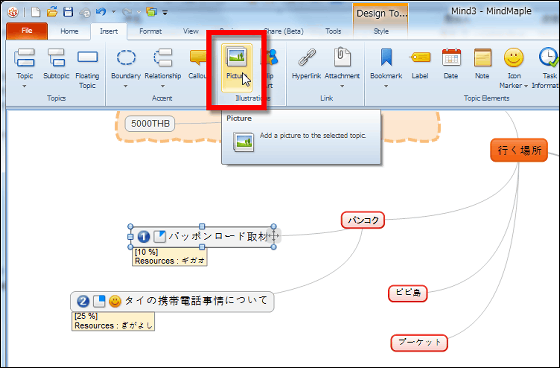560x368 pixels.
Task: Switch to the View tab
Action: click(x=191, y=31)
